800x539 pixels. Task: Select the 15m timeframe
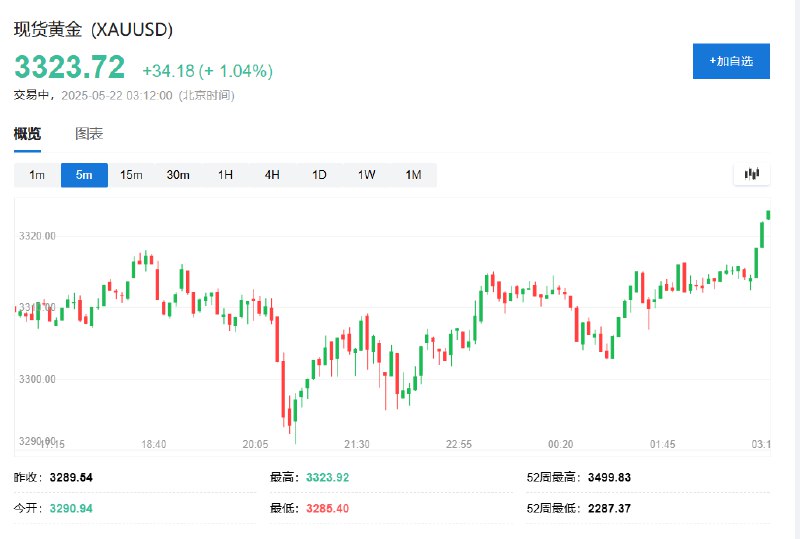131,175
